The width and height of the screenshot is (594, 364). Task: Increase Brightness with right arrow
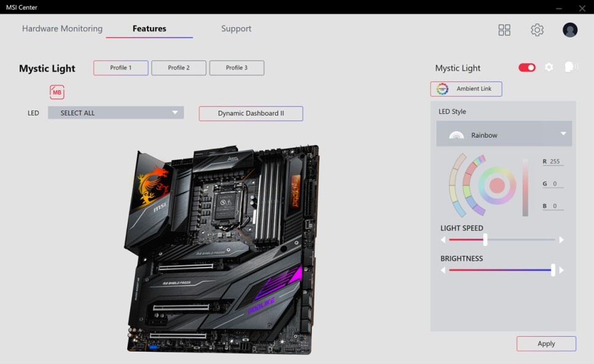click(x=561, y=270)
